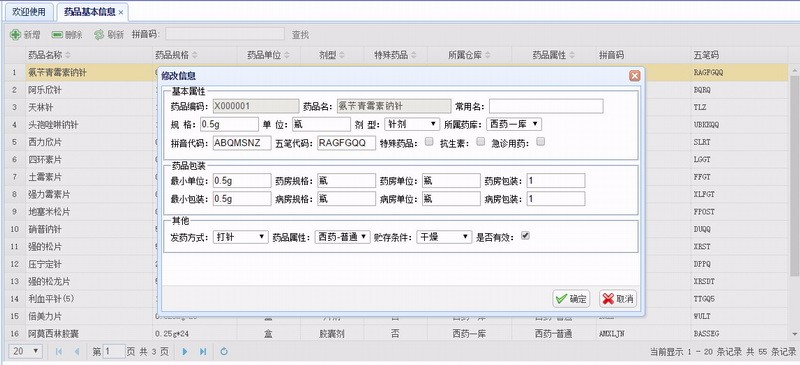The image size is (800, 365).
Task: Go to last page in pagination bar
Action: pos(203,351)
